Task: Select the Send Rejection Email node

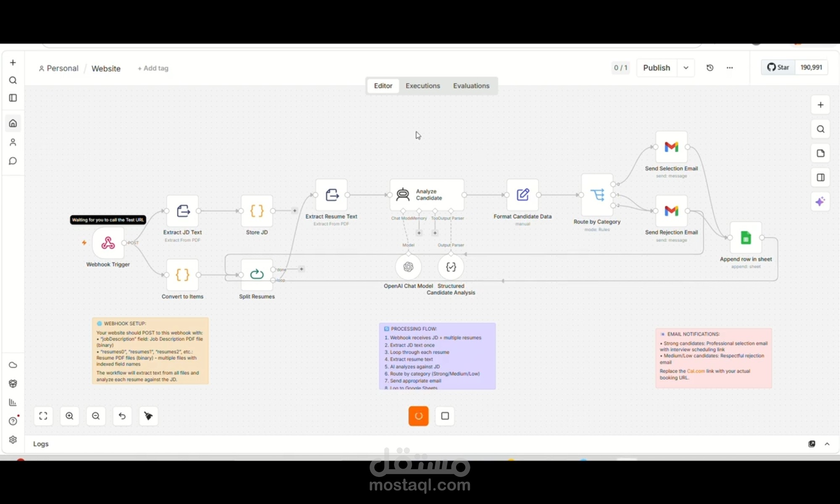Action: (x=672, y=211)
